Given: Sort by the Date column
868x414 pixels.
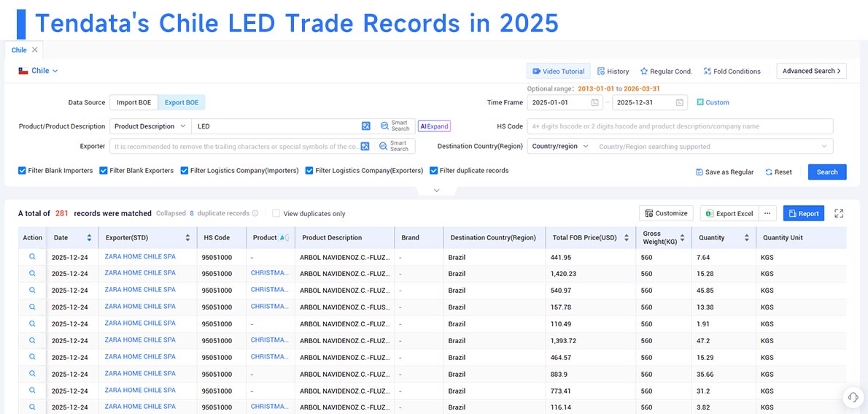Looking at the screenshot, I should 89,238.
